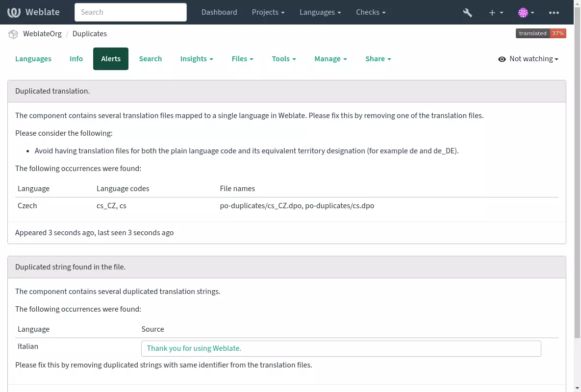
Task: Open the three-dots overflow menu
Action: pyautogui.click(x=554, y=13)
